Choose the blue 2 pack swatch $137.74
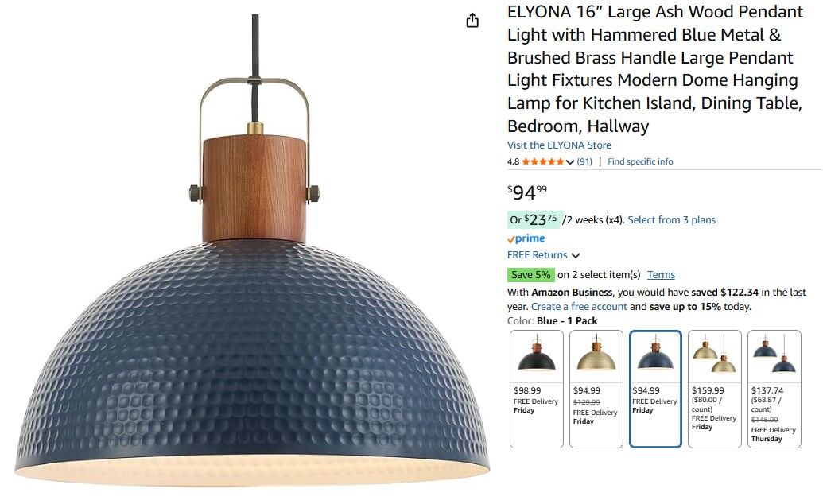 (x=774, y=389)
